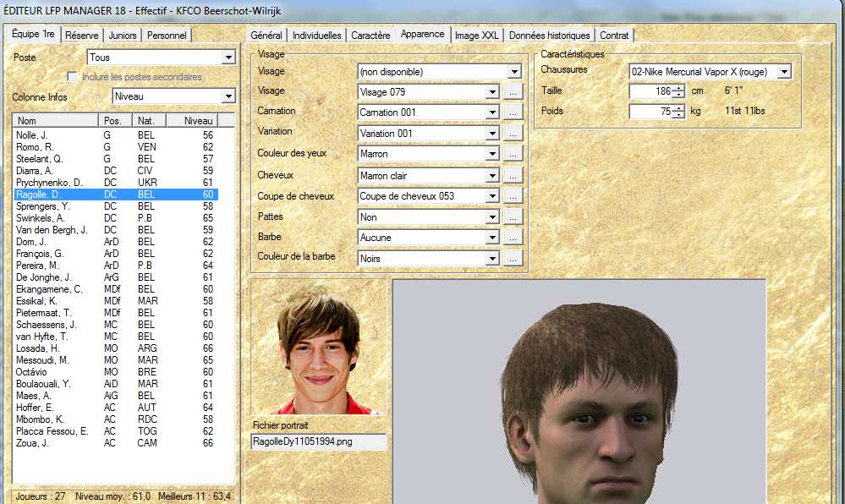Switch to the Réserve tab
The height and width of the screenshot is (504, 845).
pyautogui.click(x=81, y=36)
